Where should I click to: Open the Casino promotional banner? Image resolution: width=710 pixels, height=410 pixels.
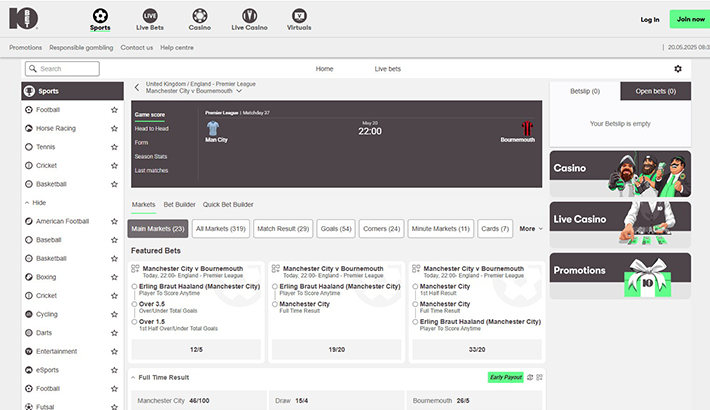click(620, 174)
